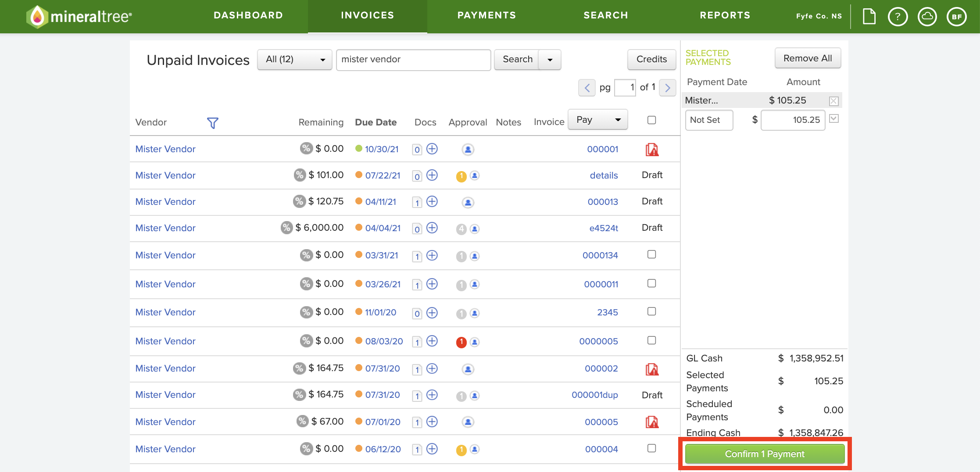Add document plus icon for invoice 000001
The height and width of the screenshot is (472, 980).
coord(432,149)
